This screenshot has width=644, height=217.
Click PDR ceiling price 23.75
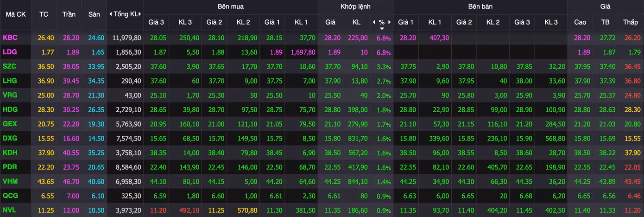click(71, 167)
